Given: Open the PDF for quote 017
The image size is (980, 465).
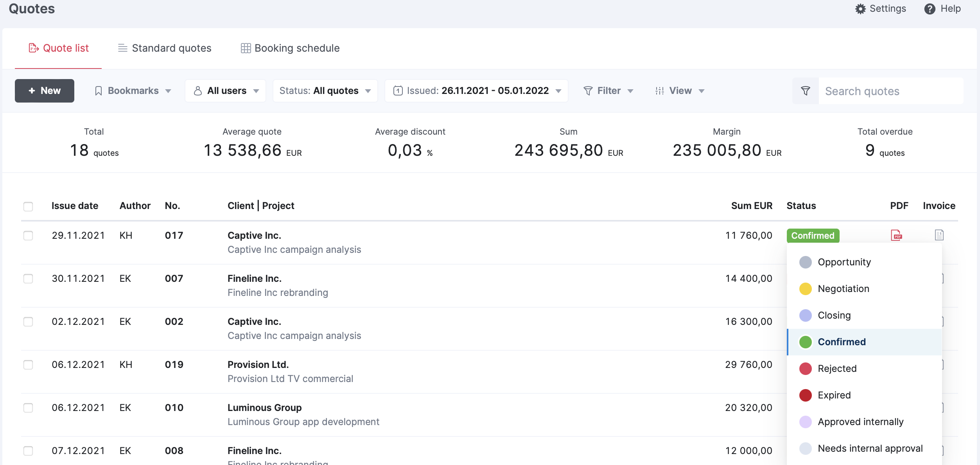Looking at the screenshot, I should click(x=896, y=235).
